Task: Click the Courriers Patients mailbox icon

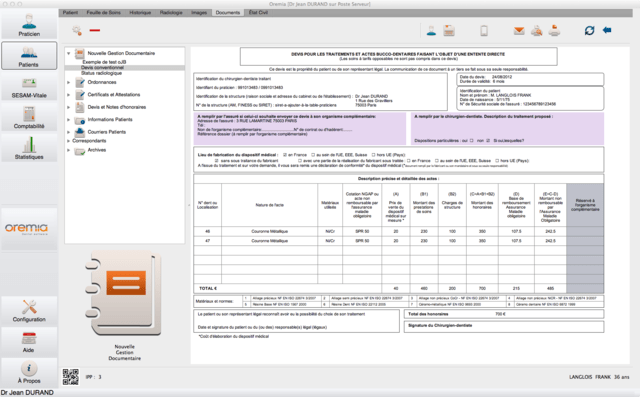Action: 80,132
